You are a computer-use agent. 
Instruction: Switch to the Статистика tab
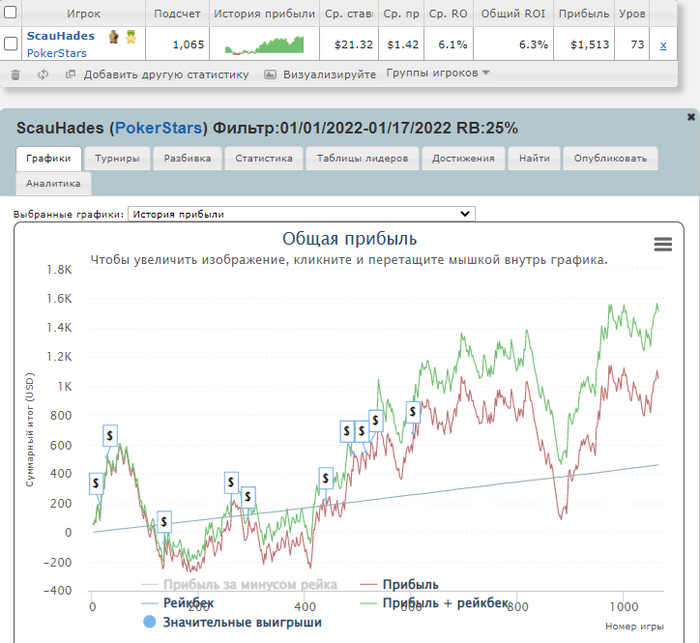click(x=264, y=159)
